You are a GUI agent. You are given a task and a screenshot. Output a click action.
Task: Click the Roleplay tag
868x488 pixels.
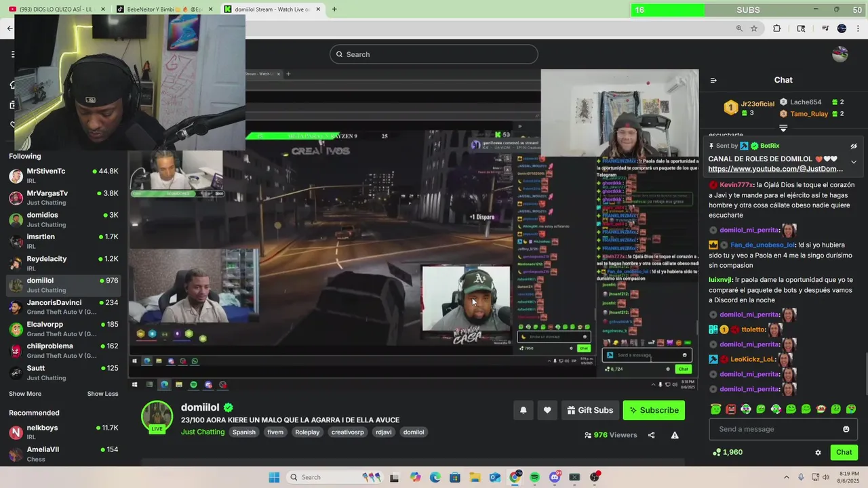tap(307, 432)
